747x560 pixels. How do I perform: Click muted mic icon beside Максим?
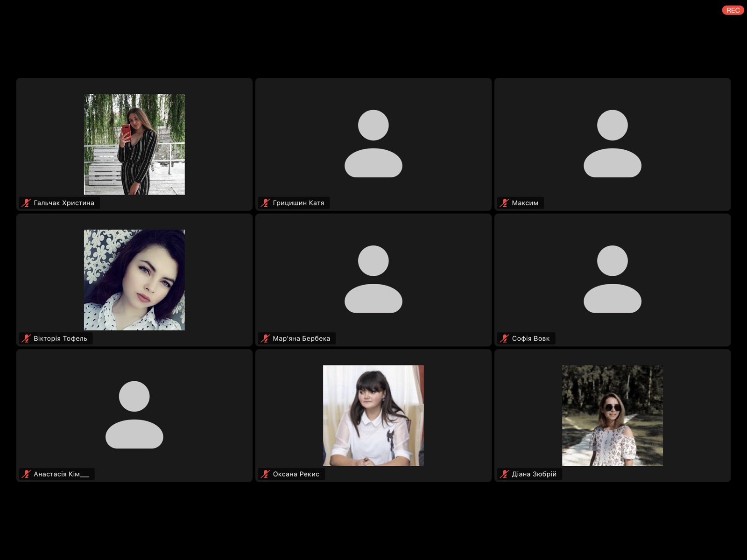click(504, 203)
